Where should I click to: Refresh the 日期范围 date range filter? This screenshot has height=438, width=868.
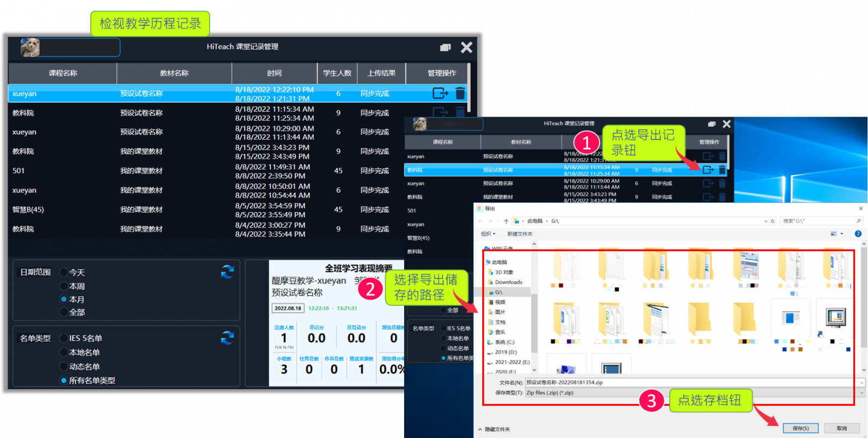pos(227,272)
